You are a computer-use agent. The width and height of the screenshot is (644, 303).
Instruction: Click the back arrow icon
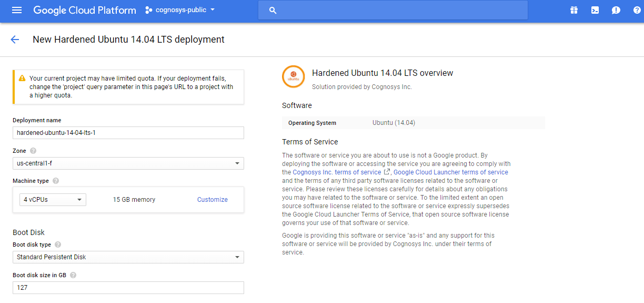15,40
